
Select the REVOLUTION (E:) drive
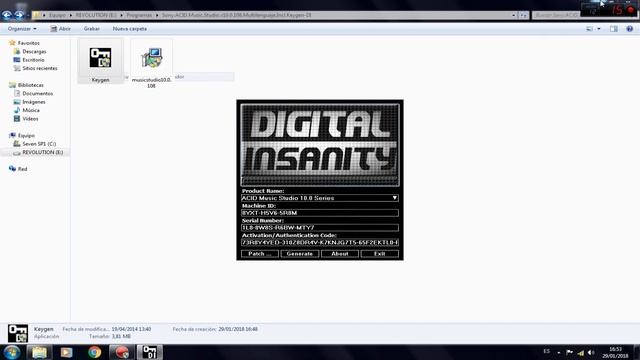click(42, 152)
